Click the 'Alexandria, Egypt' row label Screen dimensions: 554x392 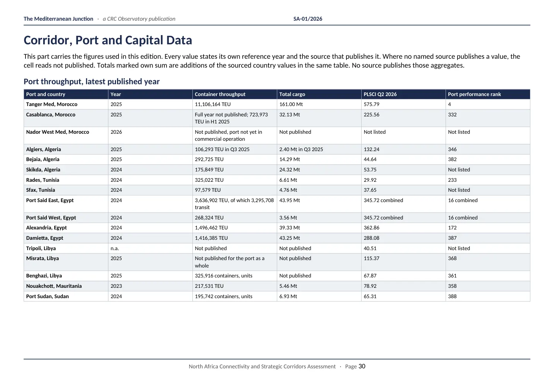(x=47, y=228)
